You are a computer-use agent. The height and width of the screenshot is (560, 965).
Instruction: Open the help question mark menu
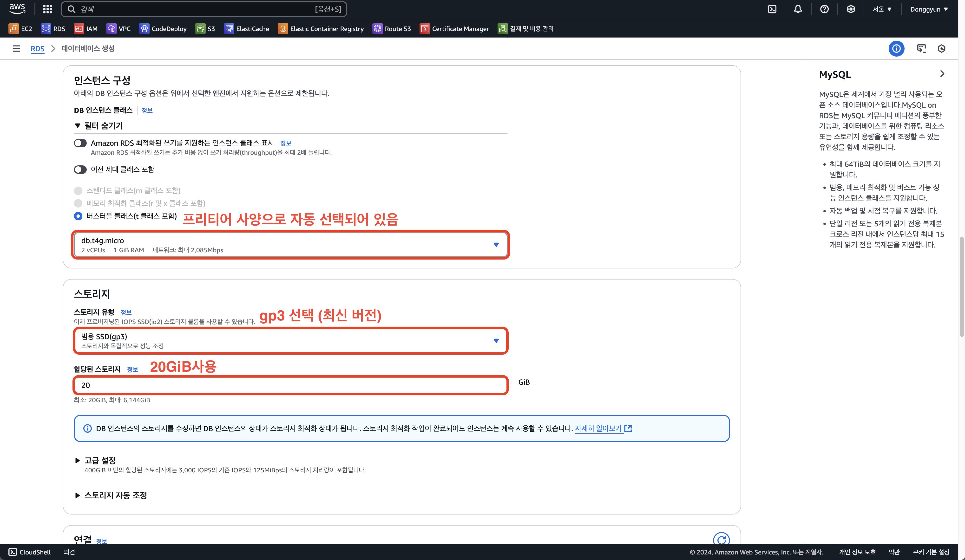tap(824, 9)
